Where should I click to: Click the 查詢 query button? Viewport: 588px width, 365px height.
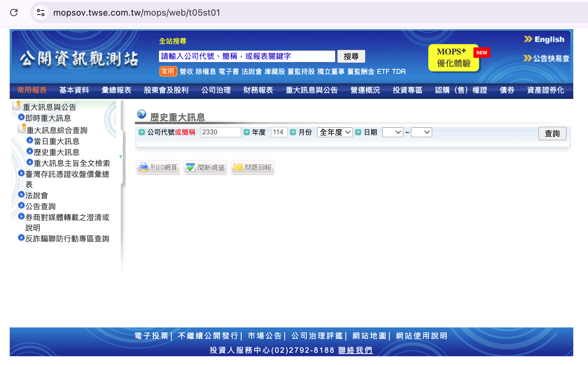(x=552, y=133)
